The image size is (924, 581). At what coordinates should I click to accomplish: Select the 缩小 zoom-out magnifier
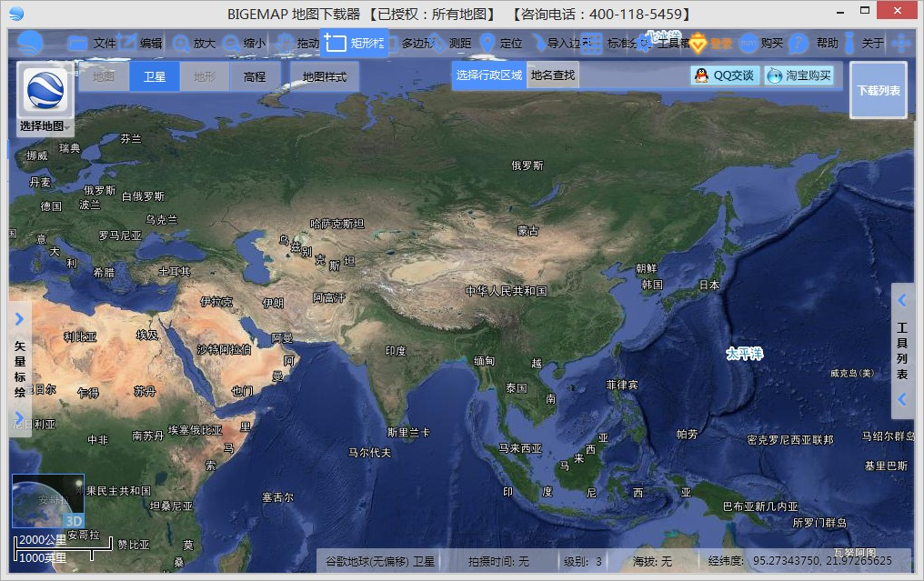244,43
